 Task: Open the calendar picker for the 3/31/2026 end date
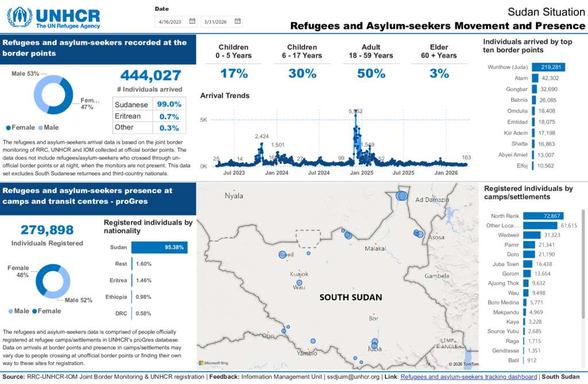point(238,21)
